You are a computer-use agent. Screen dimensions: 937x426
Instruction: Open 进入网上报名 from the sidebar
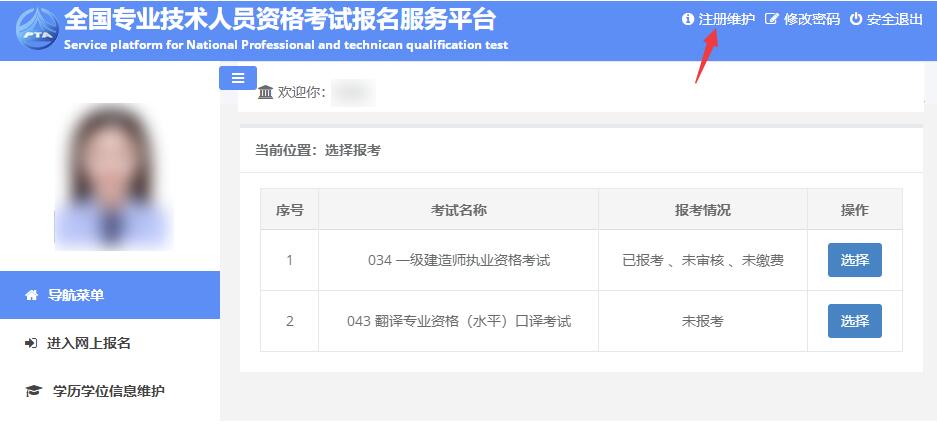[88, 343]
